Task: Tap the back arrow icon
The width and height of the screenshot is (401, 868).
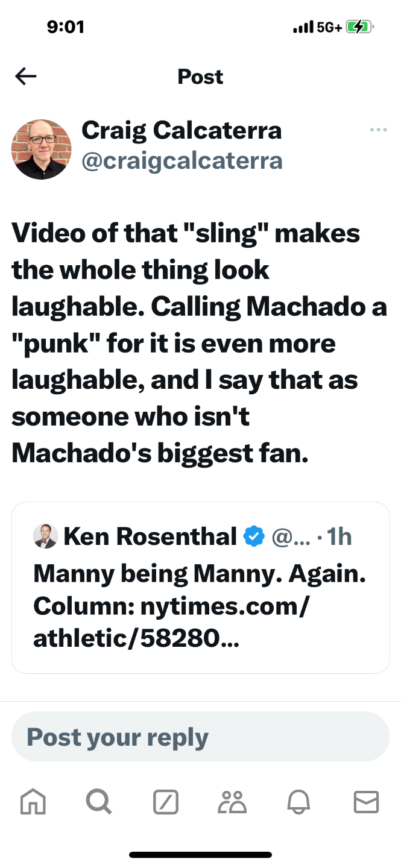Action: pyautogui.click(x=26, y=76)
